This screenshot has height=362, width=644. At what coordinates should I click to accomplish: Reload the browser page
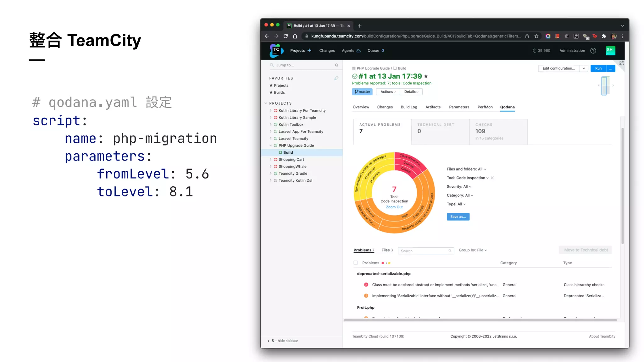(x=286, y=36)
